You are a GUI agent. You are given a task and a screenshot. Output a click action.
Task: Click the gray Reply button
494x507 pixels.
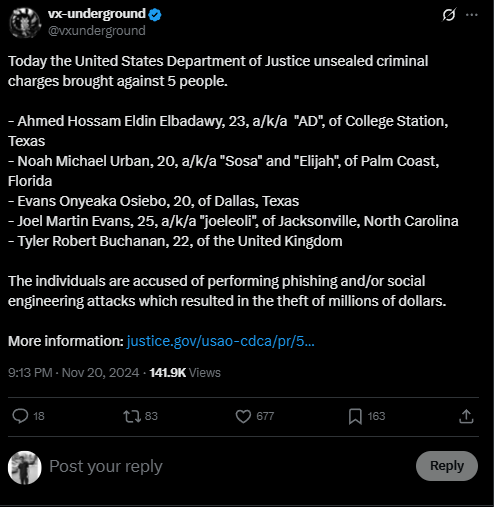tap(447, 466)
